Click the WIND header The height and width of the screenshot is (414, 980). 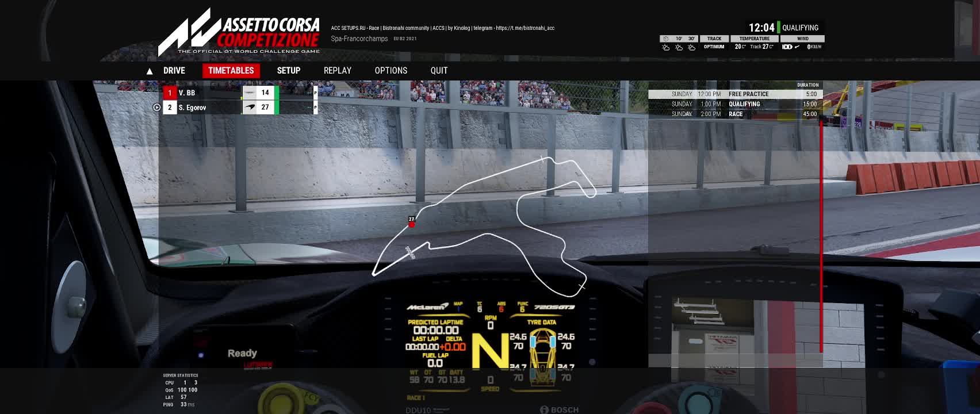(x=803, y=39)
